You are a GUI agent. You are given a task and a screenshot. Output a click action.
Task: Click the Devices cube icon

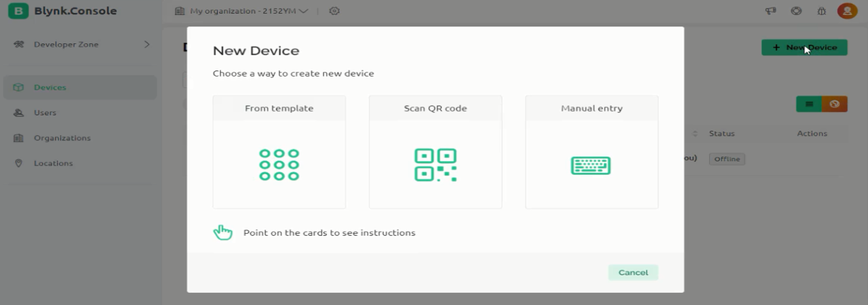point(19,87)
